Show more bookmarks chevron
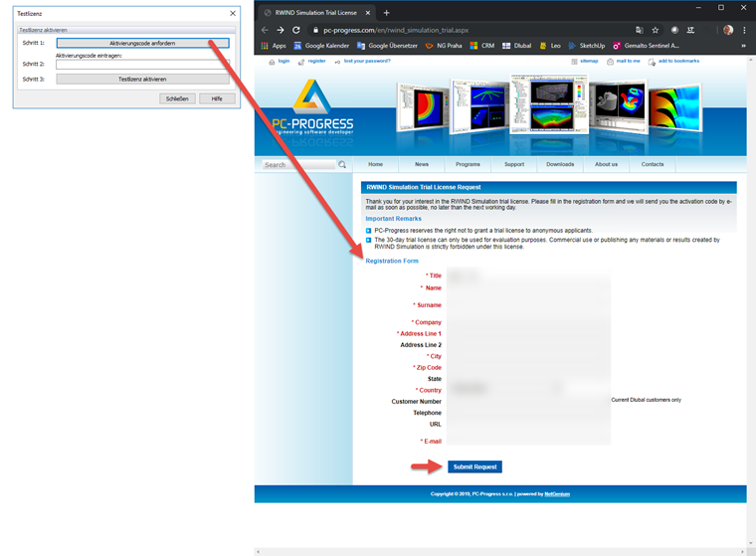 pos(743,46)
